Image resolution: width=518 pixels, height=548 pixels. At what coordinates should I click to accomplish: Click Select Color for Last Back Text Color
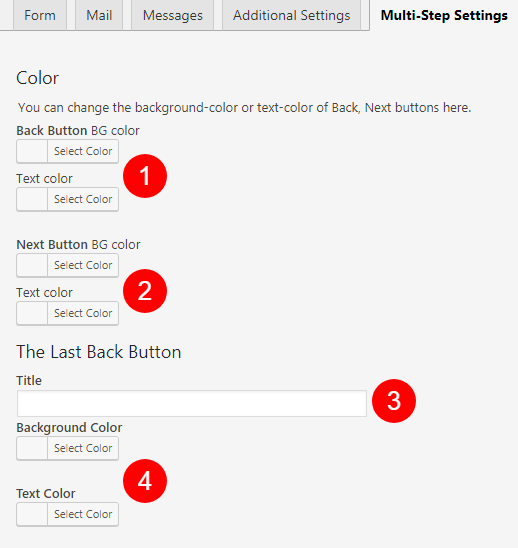(83, 514)
